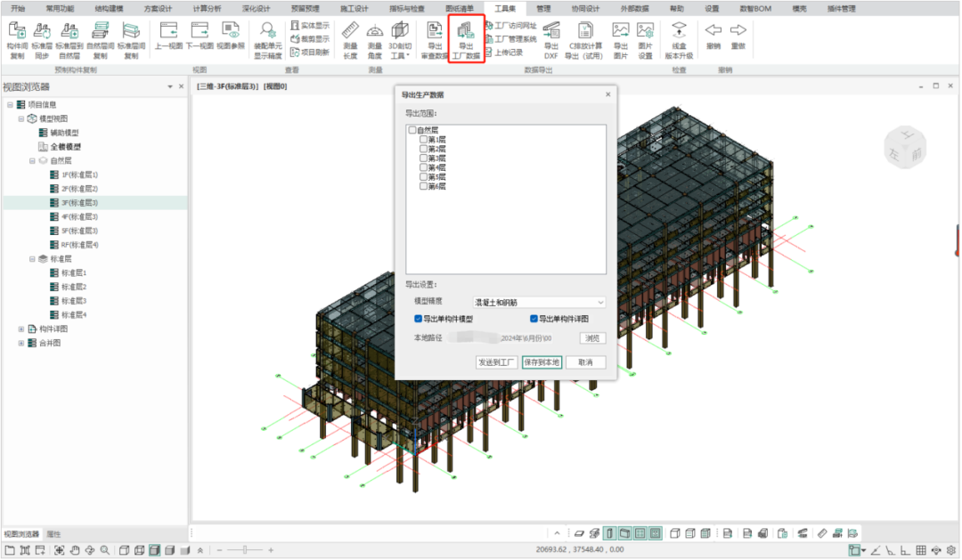Click the zoom slider in status bar
The width and height of the screenshot is (962, 560).
click(x=245, y=550)
